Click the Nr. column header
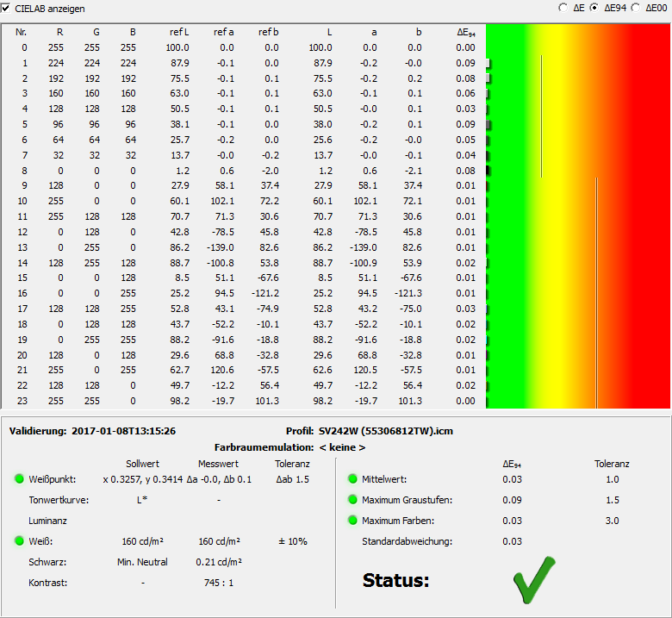This screenshot has height=618, width=672. (22, 32)
